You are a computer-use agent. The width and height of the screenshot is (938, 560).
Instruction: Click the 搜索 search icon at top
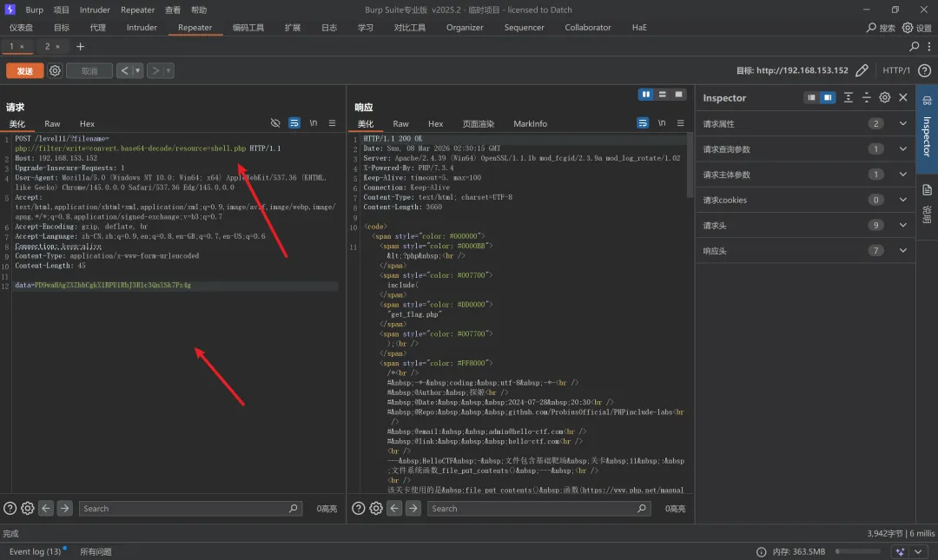click(880, 28)
